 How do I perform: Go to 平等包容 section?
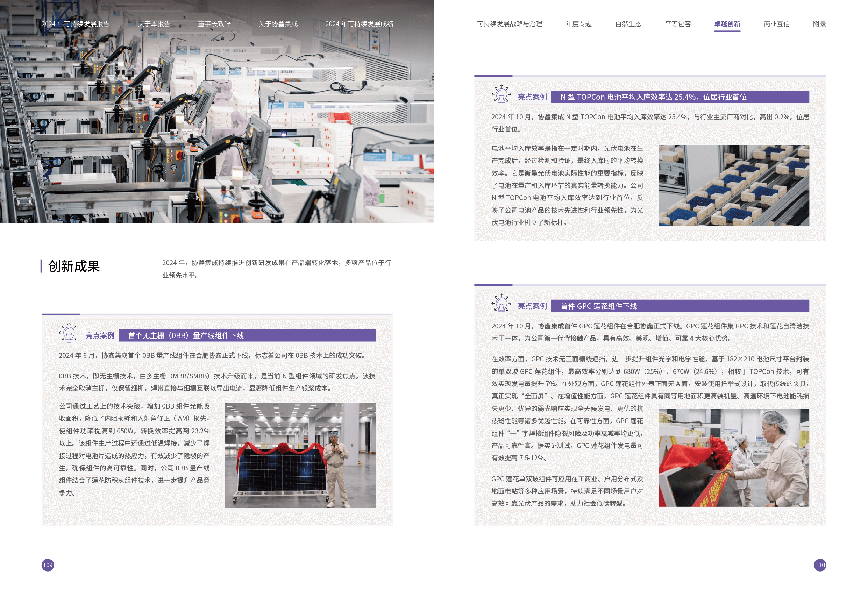point(677,24)
